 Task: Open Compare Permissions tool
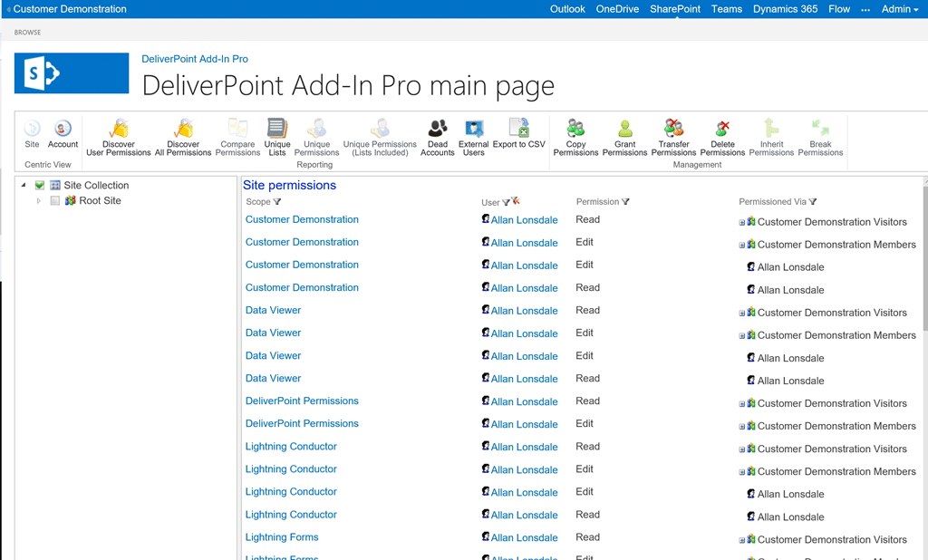(x=237, y=138)
